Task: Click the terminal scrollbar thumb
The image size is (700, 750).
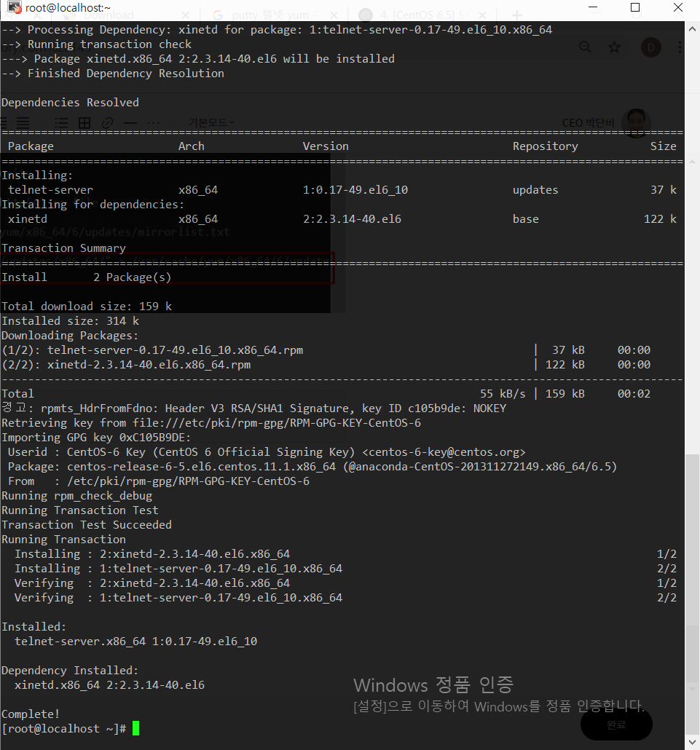Action: coord(692,593)
